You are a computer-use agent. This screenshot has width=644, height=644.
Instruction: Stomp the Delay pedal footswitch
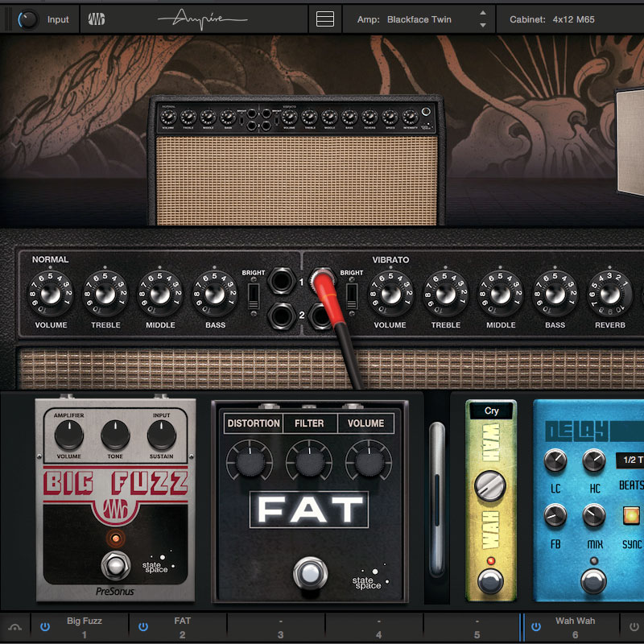pos(593,581)
